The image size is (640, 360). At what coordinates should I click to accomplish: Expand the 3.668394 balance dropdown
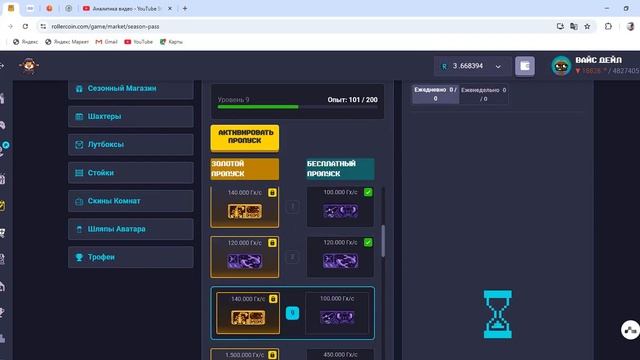tap(498, 67)
